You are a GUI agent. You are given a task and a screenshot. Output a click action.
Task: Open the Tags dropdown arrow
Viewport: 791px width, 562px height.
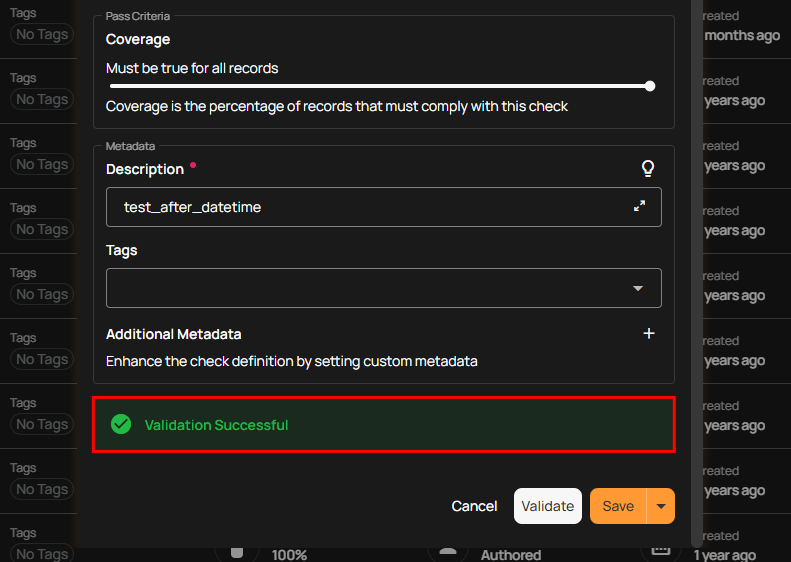pos(638,288)
